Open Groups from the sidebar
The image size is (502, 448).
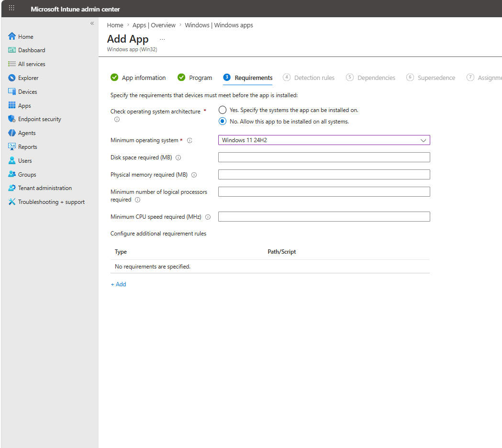[x=27, y=175]
